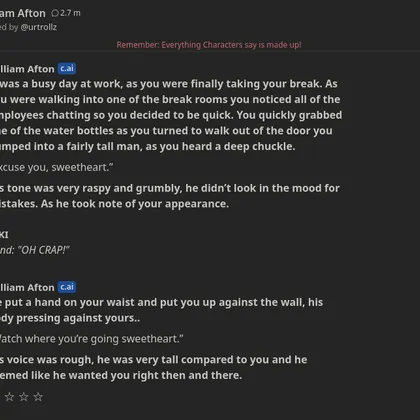Click the 'busy day at work' opening paragraph
Screen dimensions: 420x420
click(x=171, y=115)
